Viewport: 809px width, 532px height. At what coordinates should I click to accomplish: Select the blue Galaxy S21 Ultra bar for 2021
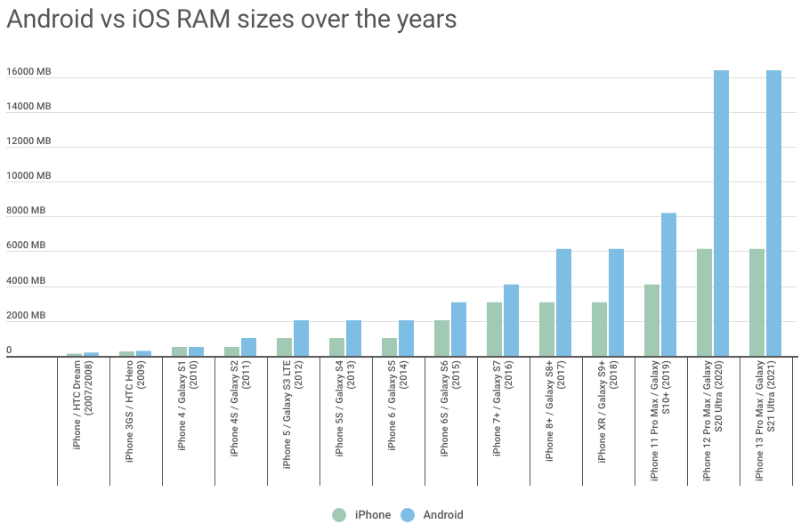tap(774, 214)
